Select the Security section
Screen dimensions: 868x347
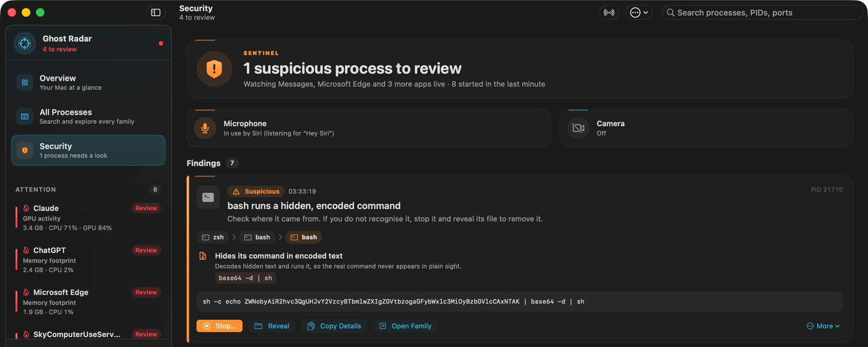pyautogui.click(x=89, y=150)
